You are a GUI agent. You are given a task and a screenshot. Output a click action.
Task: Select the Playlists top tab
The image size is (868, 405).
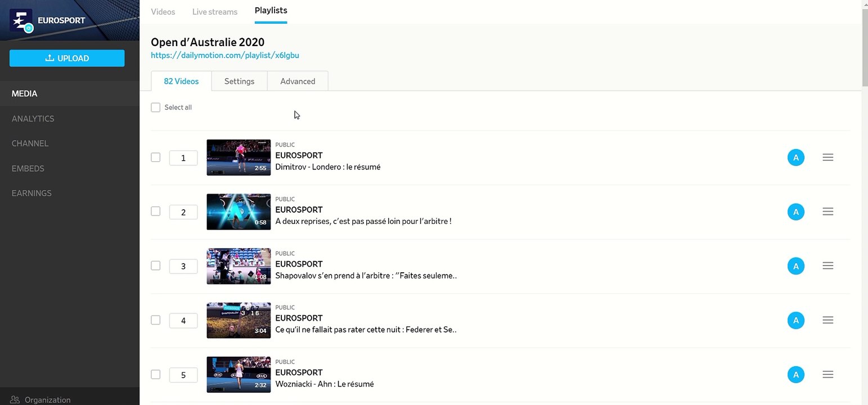(x=271, y=11)
